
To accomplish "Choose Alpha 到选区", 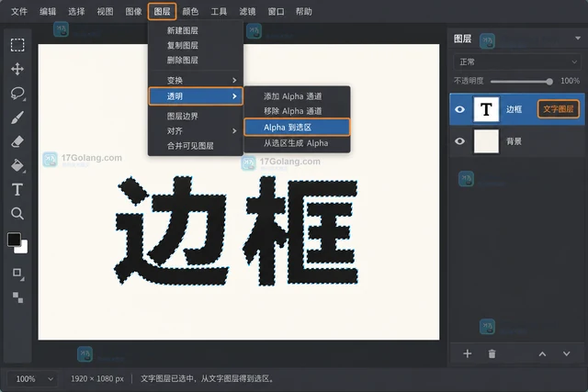I will [x=297, y=128].
